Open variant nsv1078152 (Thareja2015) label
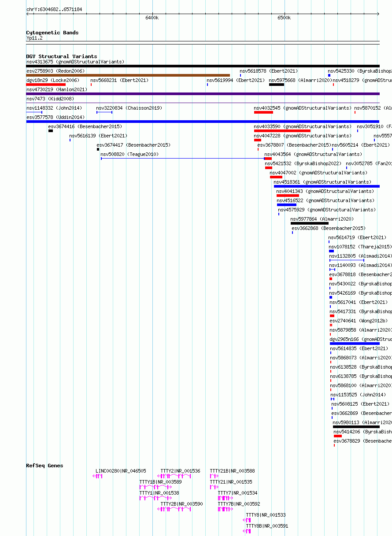Screen dimensions: 392x536 coord(360,247)
